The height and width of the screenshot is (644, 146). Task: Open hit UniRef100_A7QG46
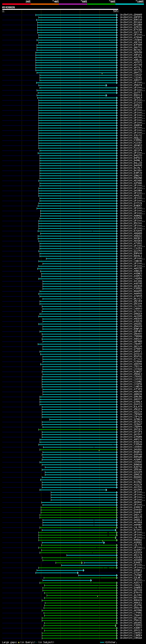[131, 37]
